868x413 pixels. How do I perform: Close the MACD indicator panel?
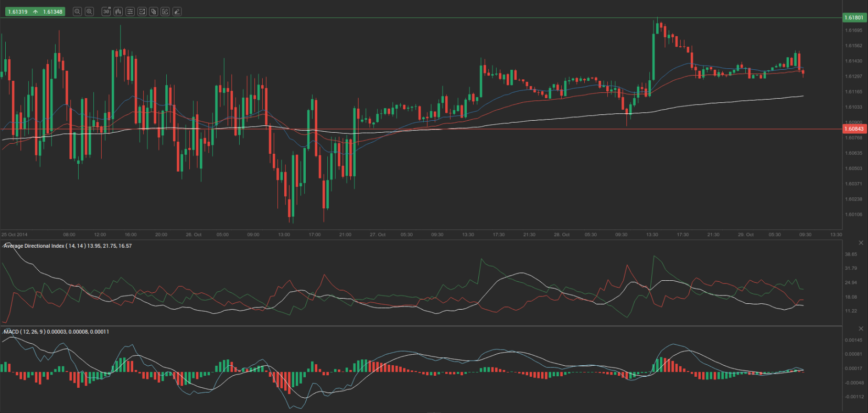coord(861,329)
